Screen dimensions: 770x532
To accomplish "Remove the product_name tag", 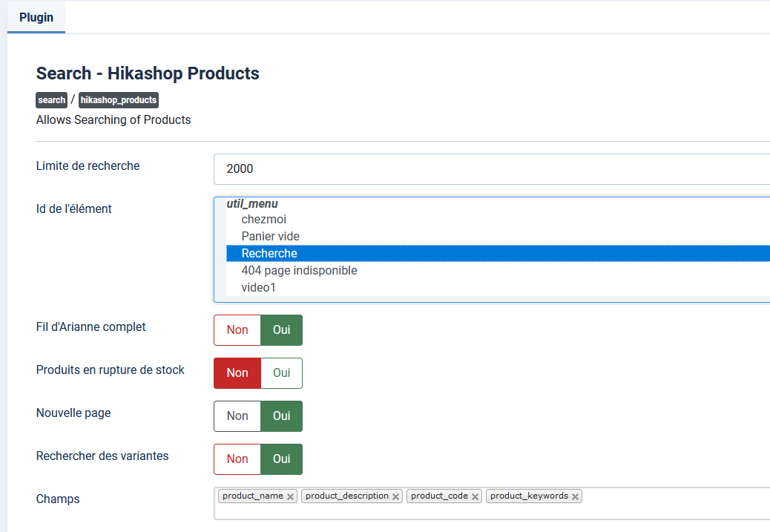I will coord(290,496).
